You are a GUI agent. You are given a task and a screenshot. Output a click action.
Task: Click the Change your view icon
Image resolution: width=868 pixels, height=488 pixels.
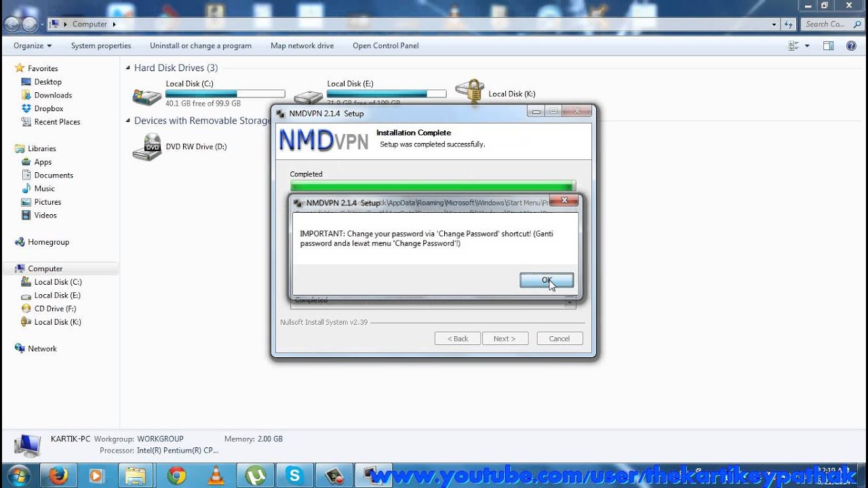click(794, 45)
